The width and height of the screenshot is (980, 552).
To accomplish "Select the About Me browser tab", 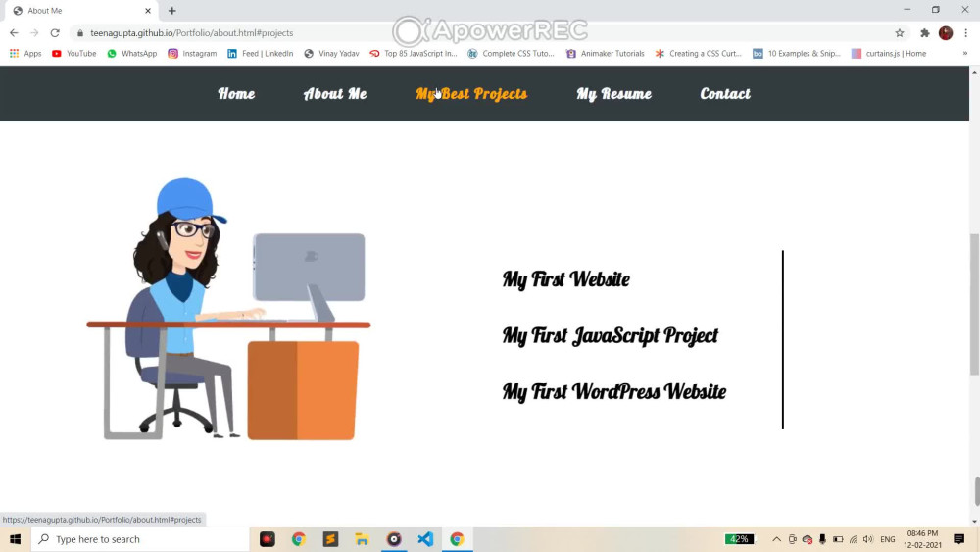I will coord(81,11).
